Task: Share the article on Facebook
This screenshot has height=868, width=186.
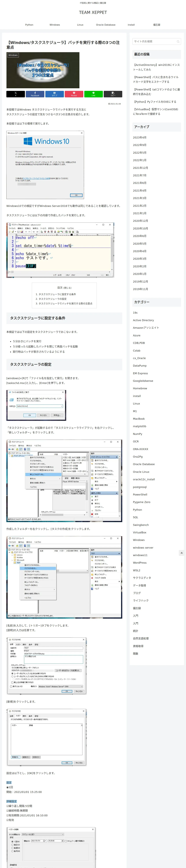Action: tap(35, 94)
